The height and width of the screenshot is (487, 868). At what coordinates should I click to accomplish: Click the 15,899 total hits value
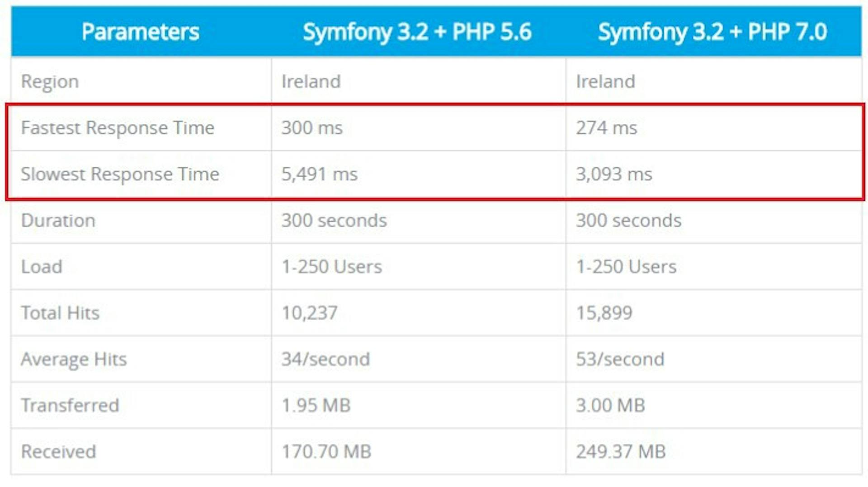coord(604,313)
